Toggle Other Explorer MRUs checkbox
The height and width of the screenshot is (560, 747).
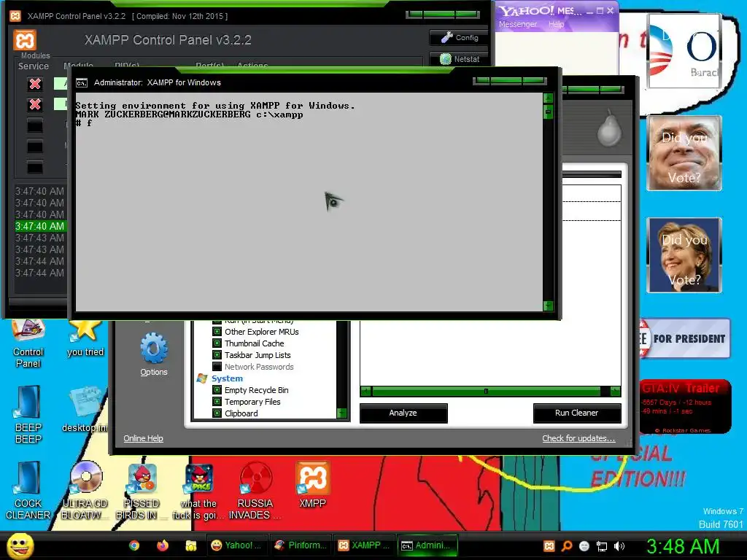pyautogui.click(x=217, y=332)
